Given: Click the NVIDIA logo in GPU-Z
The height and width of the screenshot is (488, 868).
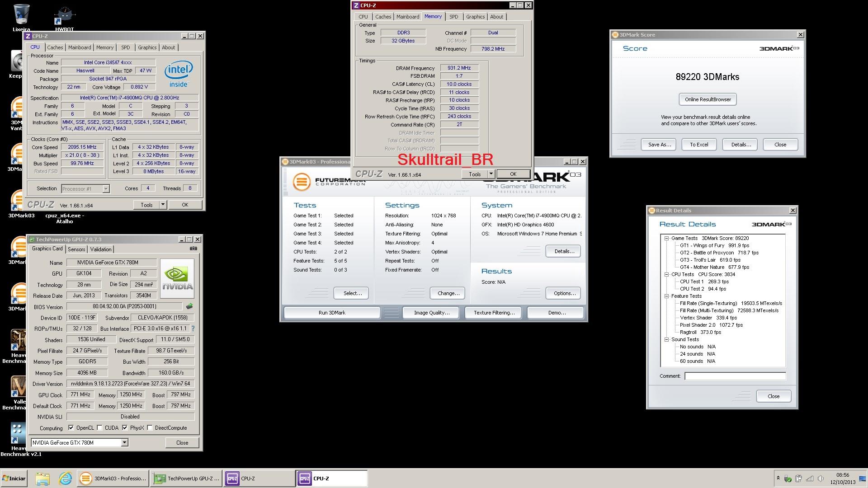Looking at the screenshot, I should click(177, 278).
